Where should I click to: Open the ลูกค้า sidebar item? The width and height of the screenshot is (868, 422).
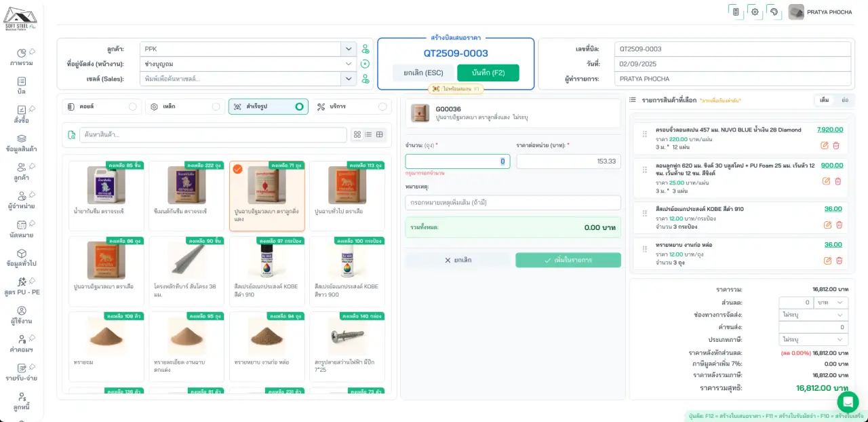pyautogui.click(x=22, y=171)
